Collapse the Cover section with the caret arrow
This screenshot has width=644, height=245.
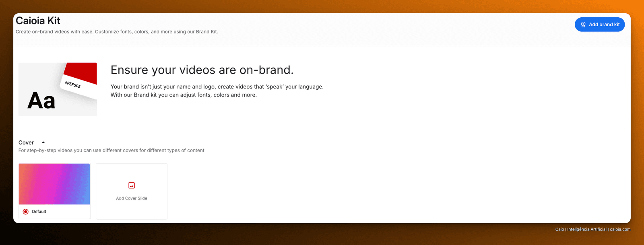tap(43, 142)
